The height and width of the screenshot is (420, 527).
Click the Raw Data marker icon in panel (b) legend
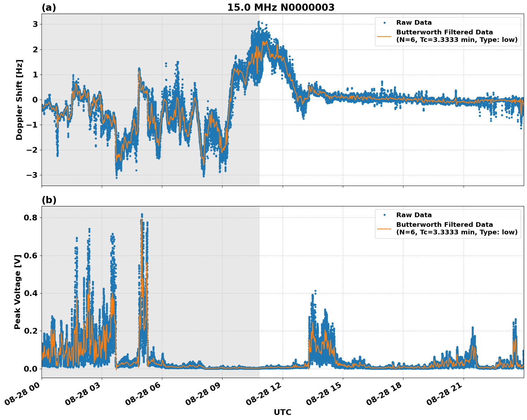coord(384,214)
